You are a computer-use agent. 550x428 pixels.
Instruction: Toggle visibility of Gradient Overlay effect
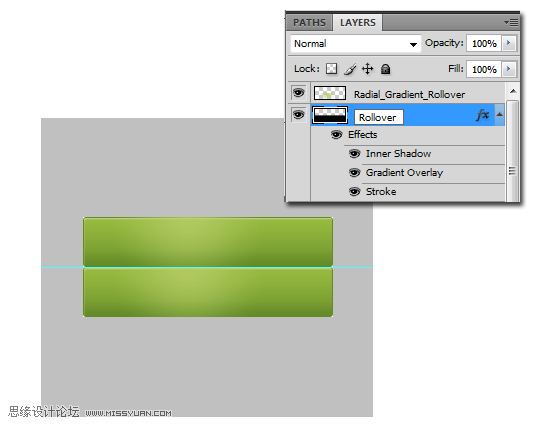(354, 173)
